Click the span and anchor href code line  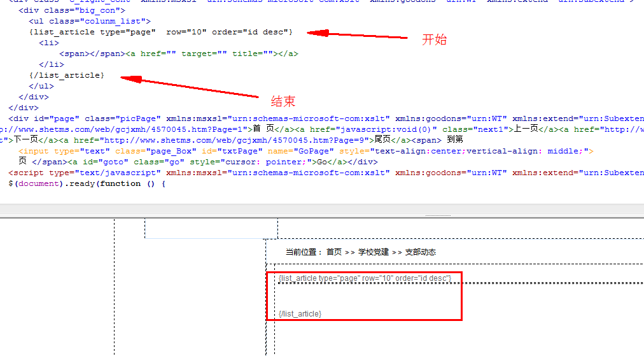tap(178, 53)
